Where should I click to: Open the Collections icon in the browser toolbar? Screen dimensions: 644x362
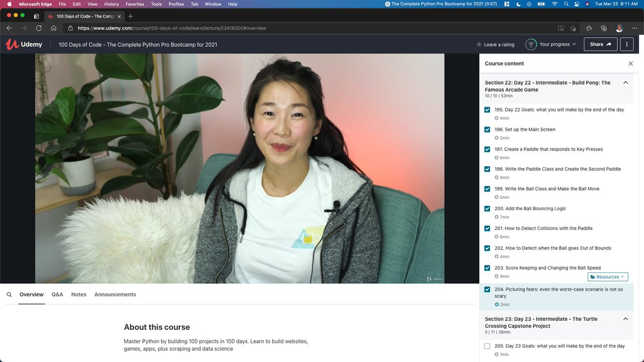[x=603, y=28]
